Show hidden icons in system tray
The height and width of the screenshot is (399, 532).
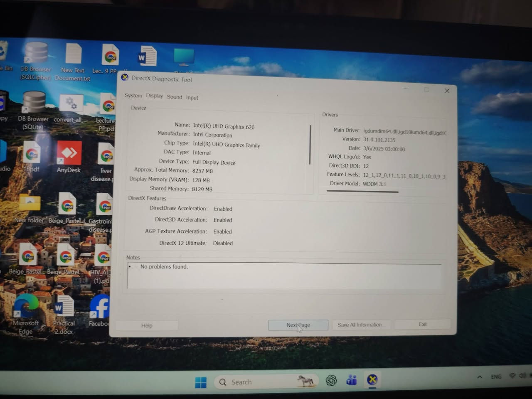(x=480, y=377)
